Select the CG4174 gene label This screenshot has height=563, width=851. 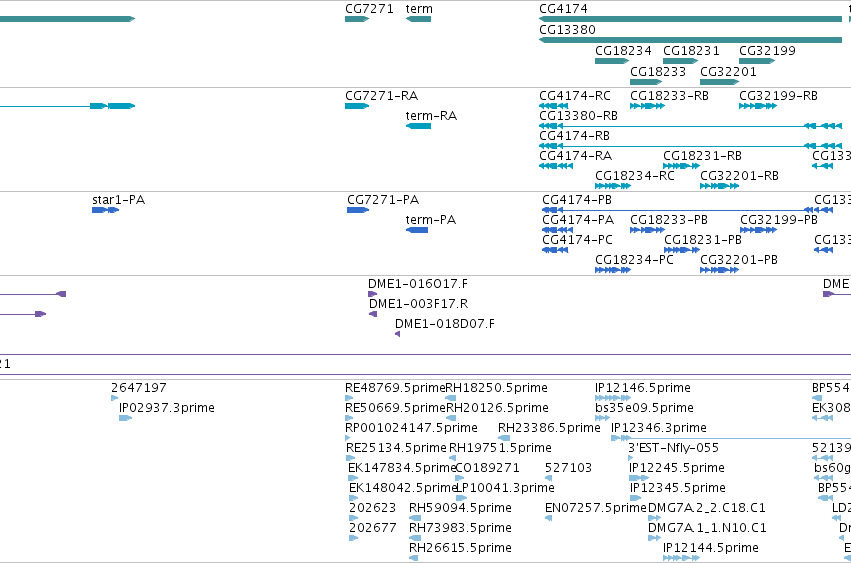point(563,9)
